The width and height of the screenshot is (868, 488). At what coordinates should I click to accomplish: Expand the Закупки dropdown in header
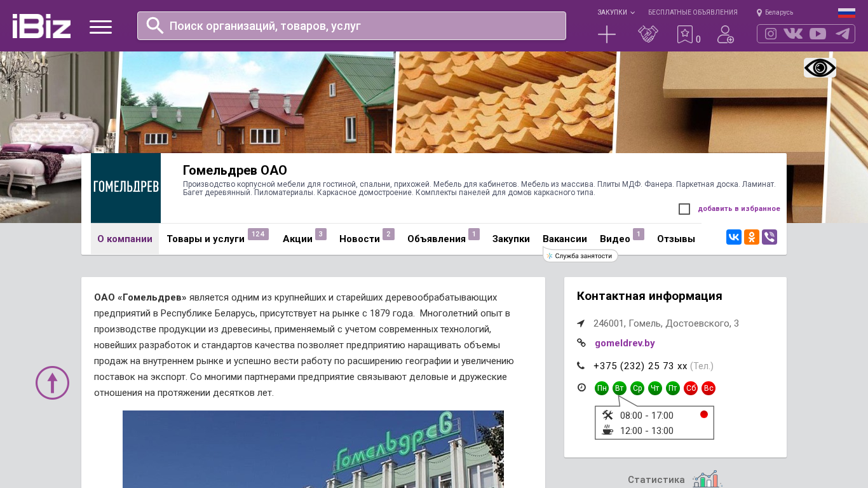(616, 12)
